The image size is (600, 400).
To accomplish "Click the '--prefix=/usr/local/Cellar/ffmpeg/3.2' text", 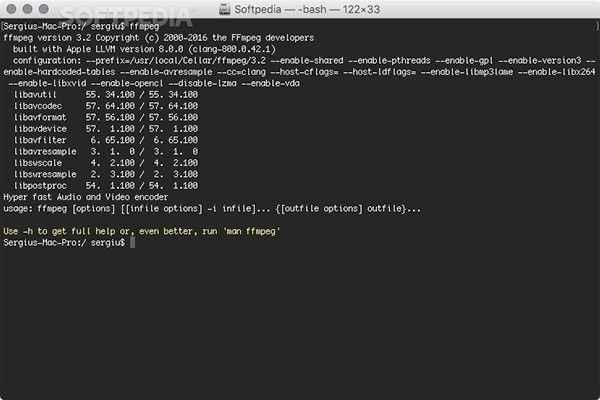I will tap(176, 60).
